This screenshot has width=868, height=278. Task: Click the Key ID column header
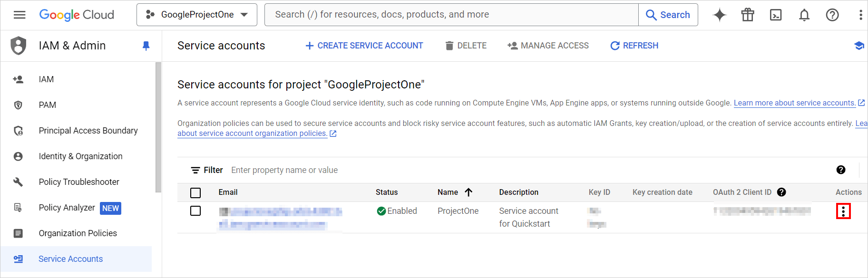coord(599,192)
